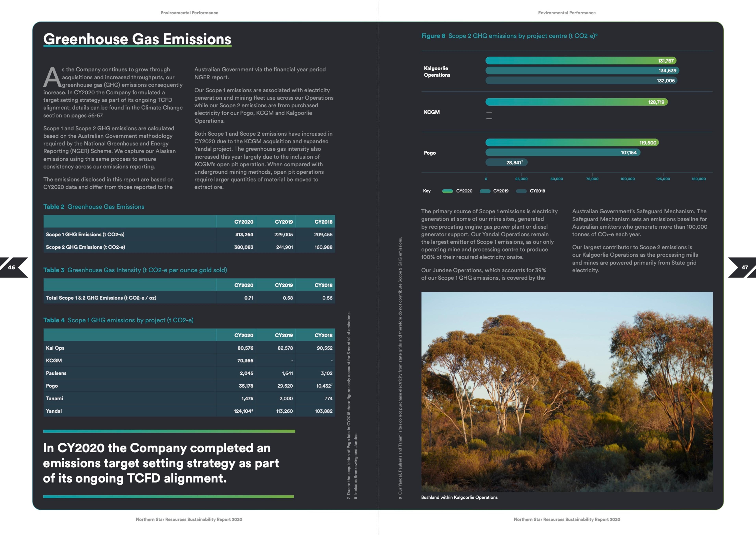756x535 pixels.
Task: Click the 0.71 intensity value
Action: point(249,298)
